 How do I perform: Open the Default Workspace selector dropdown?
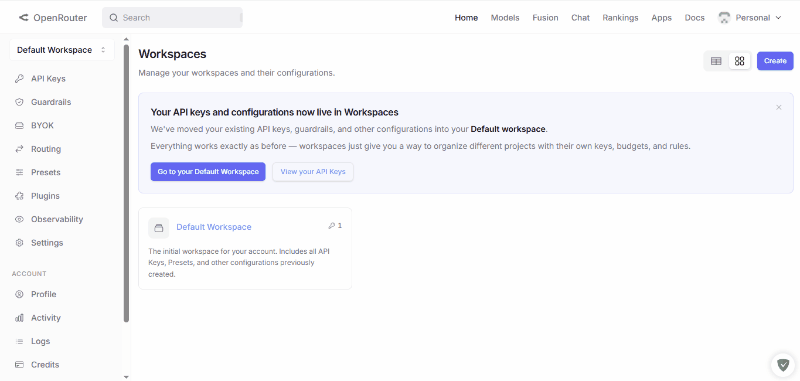[62, 50]
